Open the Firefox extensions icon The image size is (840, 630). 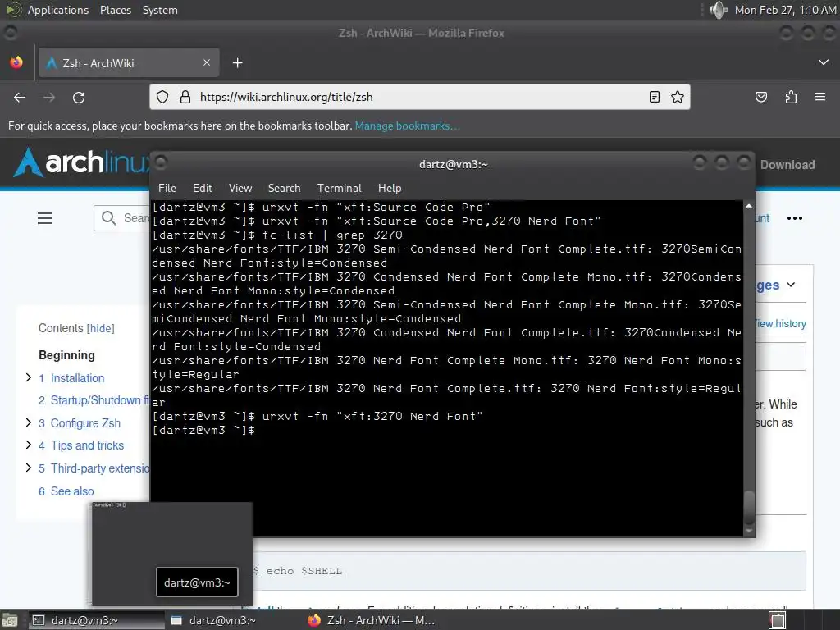point(791,97)
